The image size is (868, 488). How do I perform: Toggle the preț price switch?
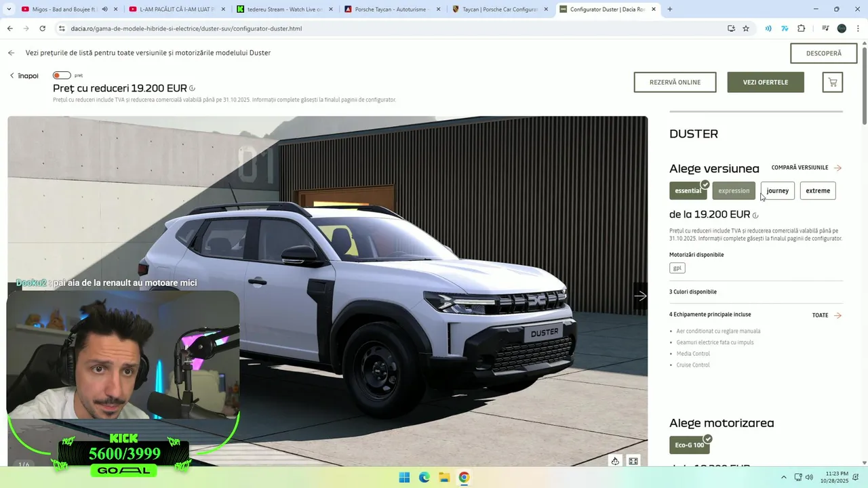[x=62, y=75]
